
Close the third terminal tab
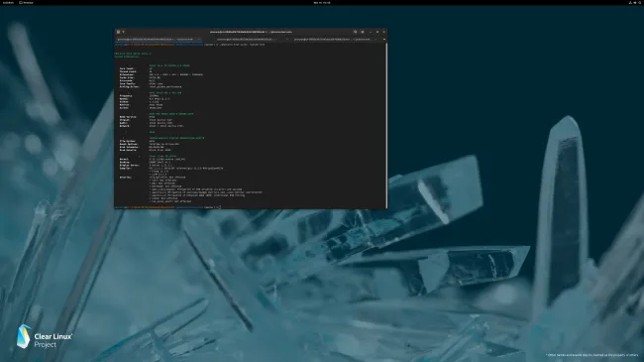(x=376, y=40)
